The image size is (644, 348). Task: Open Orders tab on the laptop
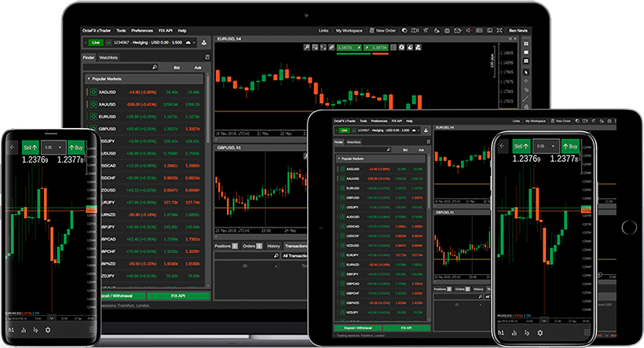pyautogui.click(x=252, y=246)
